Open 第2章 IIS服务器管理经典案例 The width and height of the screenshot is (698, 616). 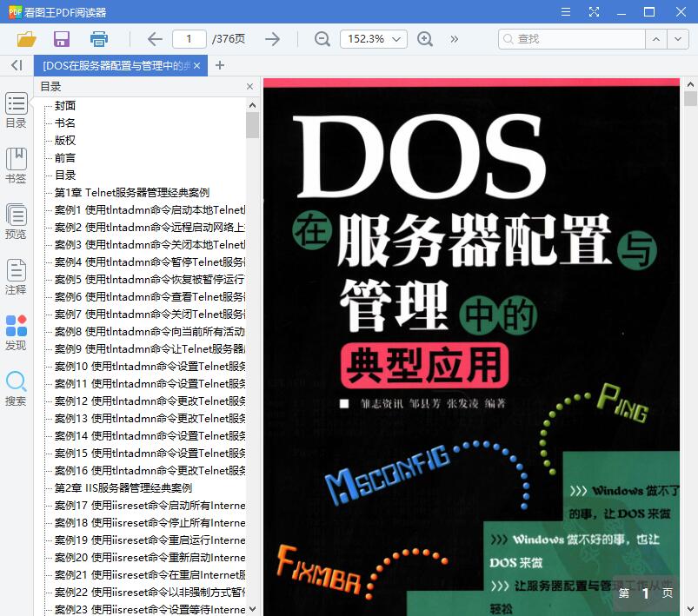[123, 487]
